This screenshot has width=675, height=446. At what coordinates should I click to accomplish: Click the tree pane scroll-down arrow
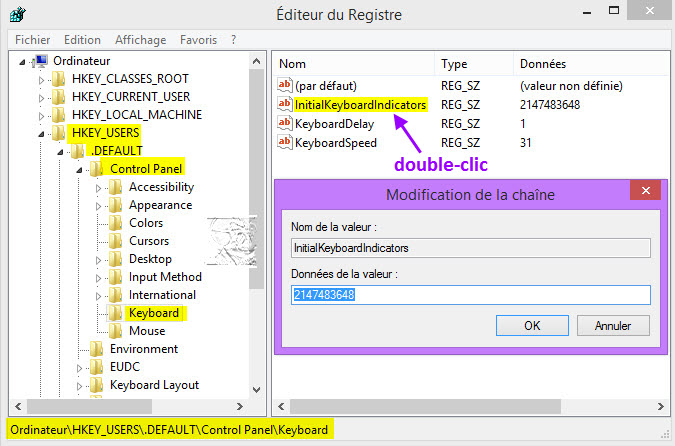tap(257, 390)
